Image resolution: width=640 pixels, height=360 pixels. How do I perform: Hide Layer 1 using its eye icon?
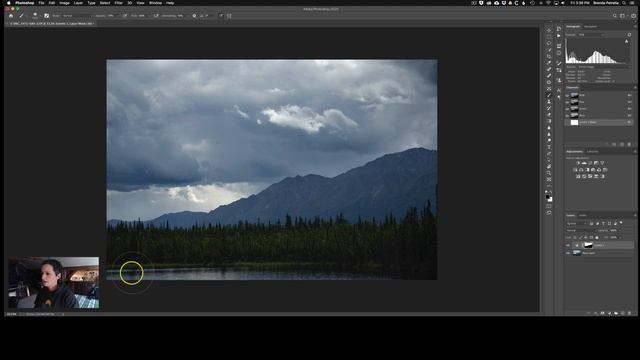click(x=568, y=245)
